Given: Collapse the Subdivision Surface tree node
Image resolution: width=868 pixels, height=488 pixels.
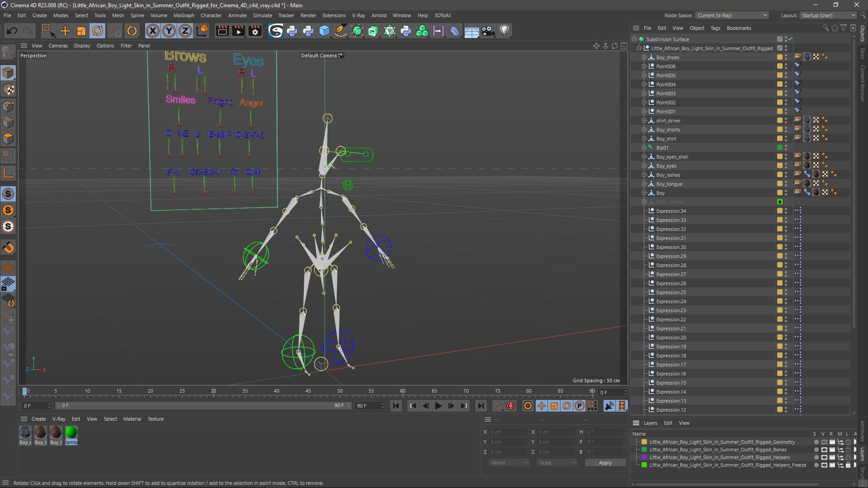Looking at the screenshot, I should click(634, 39).
